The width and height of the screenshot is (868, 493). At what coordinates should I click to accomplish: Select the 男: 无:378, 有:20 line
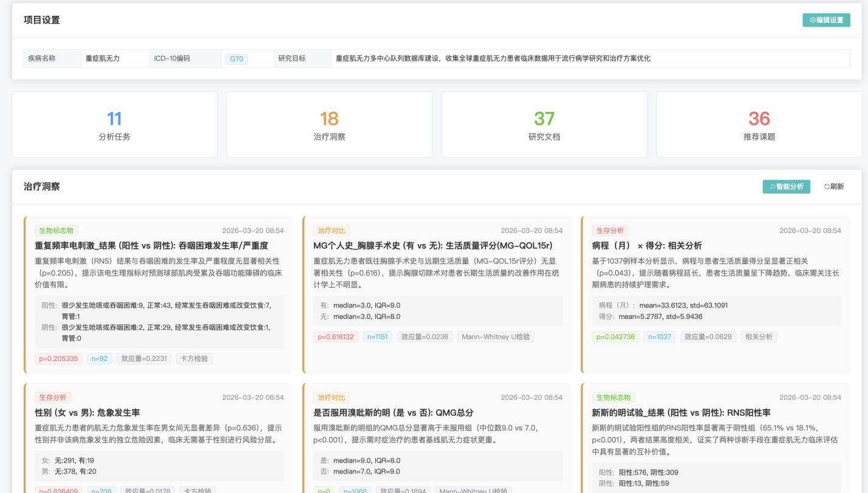point(69,472)
